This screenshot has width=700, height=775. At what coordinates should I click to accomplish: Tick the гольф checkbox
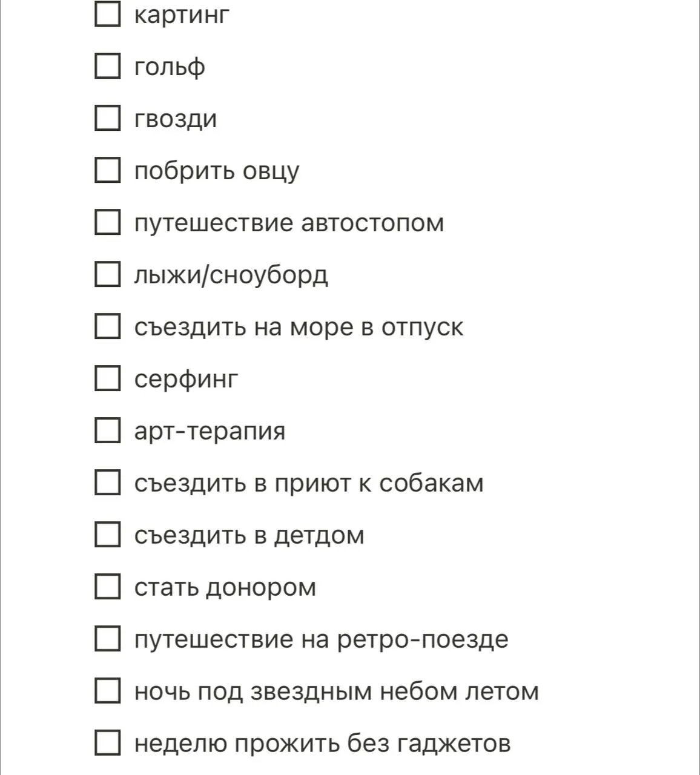pos(108,66)
